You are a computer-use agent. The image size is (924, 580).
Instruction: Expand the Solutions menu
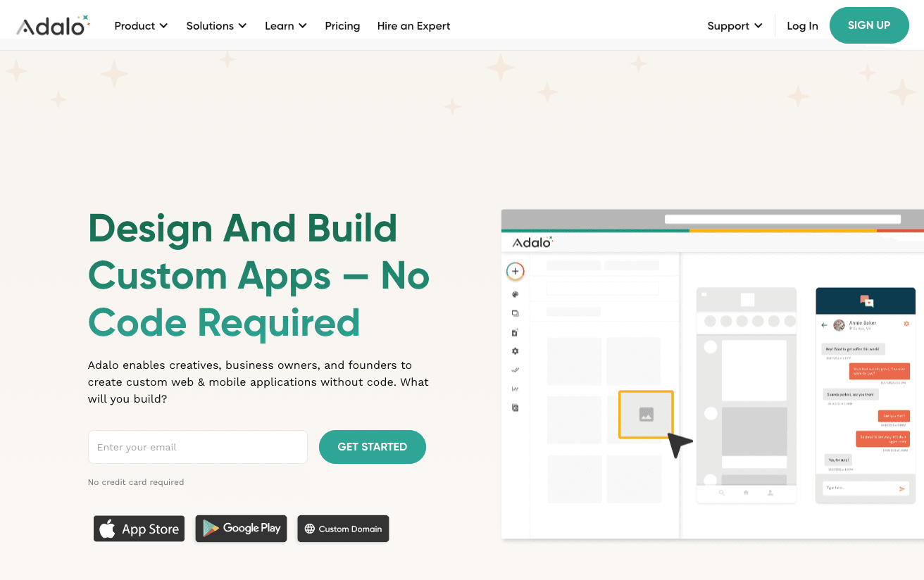216,26
